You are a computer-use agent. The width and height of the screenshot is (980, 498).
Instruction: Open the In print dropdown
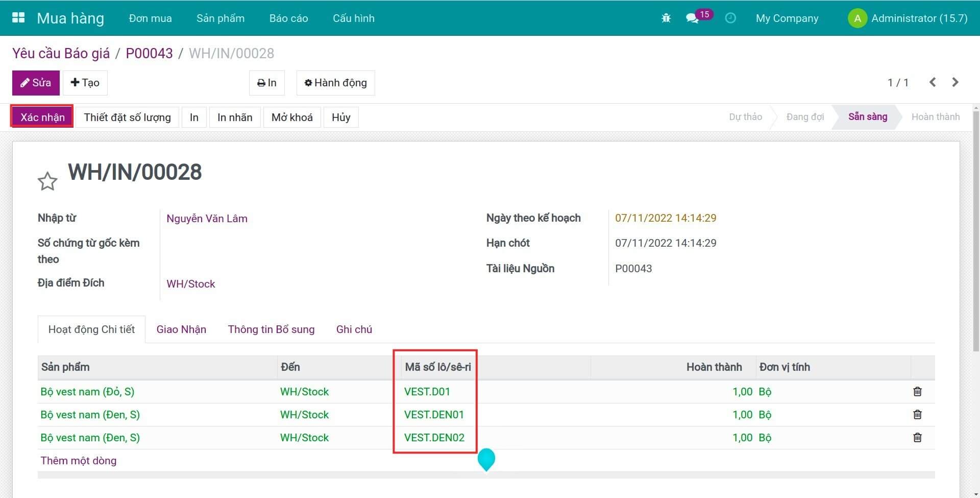pos(266,83)
